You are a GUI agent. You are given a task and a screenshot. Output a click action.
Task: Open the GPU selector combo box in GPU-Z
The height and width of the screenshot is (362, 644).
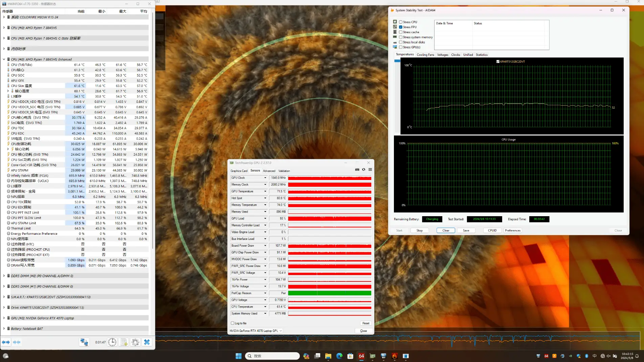coord(256,331)
